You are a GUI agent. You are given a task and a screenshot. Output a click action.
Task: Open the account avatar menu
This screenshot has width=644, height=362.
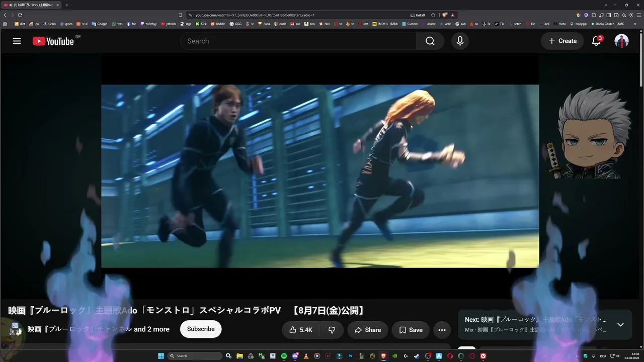pos(622,41)
